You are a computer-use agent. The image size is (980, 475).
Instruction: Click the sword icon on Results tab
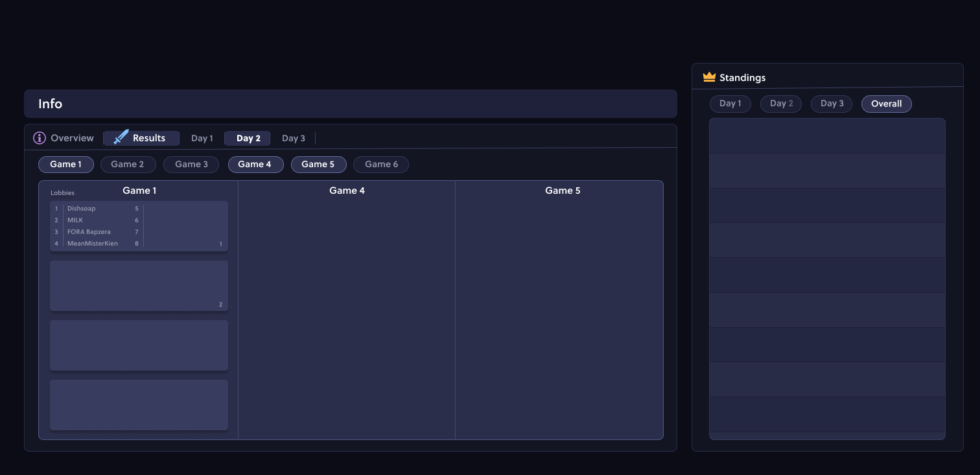click(x=121, y=137)
